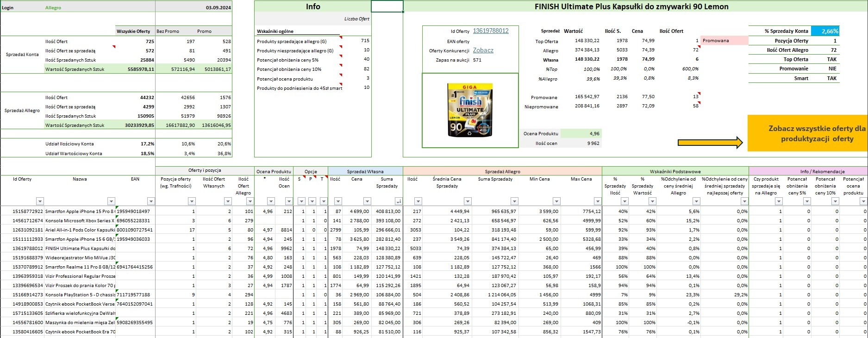868x338 pixels.
Task: Click the Zobacz competitor offers link
Action: 483,50
